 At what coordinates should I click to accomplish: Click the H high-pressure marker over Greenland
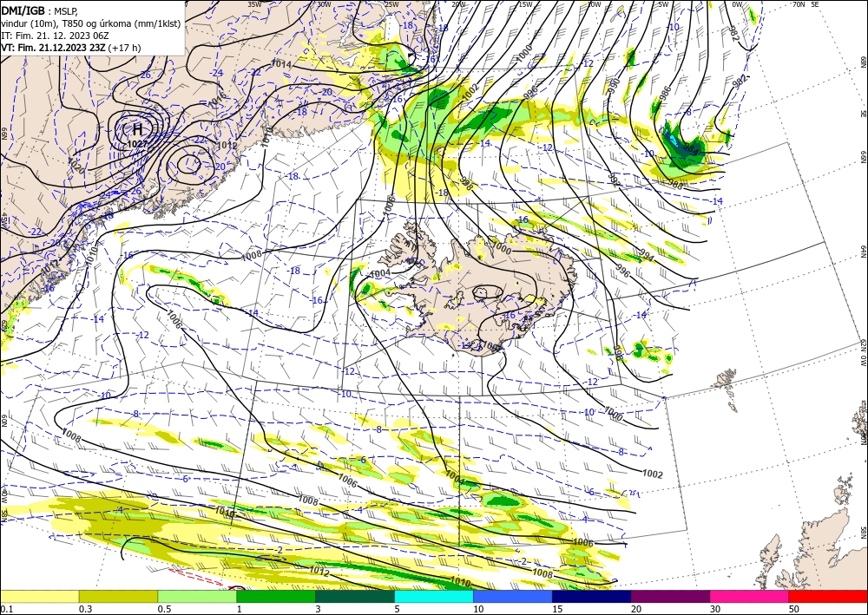click(x=137, y=129)
